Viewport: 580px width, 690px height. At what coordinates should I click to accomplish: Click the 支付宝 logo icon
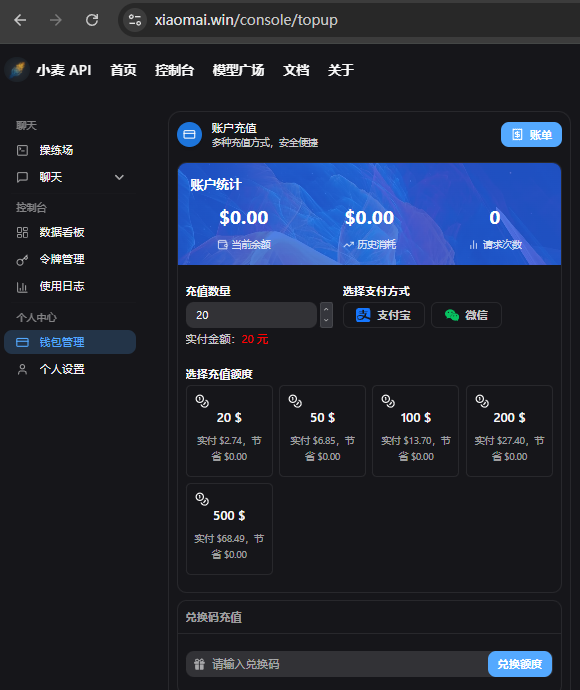363,315
